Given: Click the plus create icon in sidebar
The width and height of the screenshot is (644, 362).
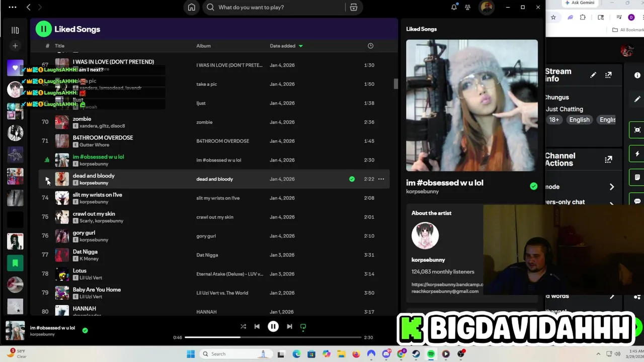Looking at the screenshot, I should [15, 46].
